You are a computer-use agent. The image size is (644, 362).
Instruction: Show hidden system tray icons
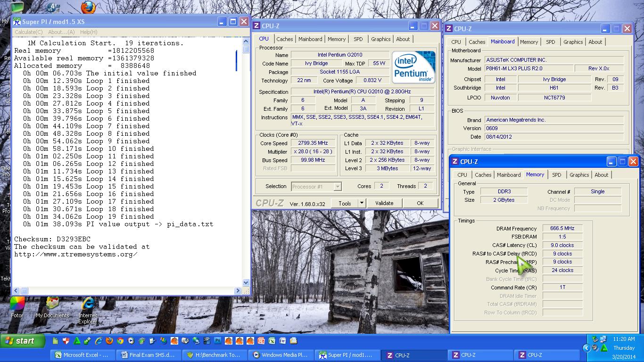586,348
